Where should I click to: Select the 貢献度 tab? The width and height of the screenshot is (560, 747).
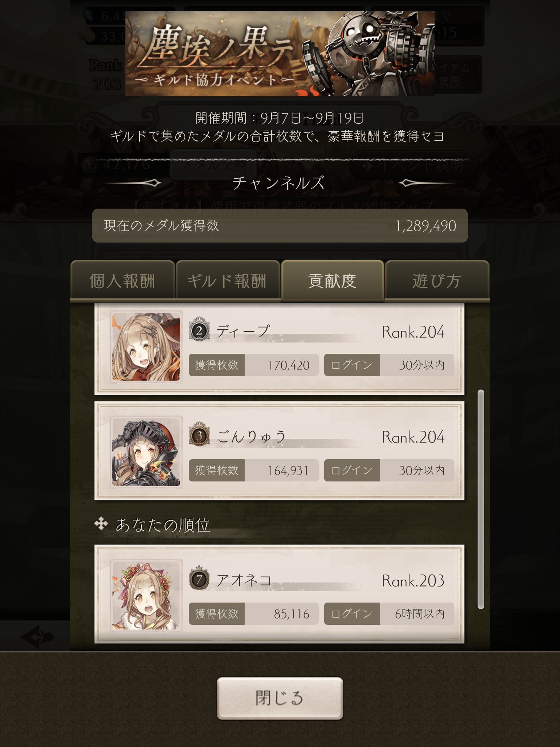coord(332,281)
